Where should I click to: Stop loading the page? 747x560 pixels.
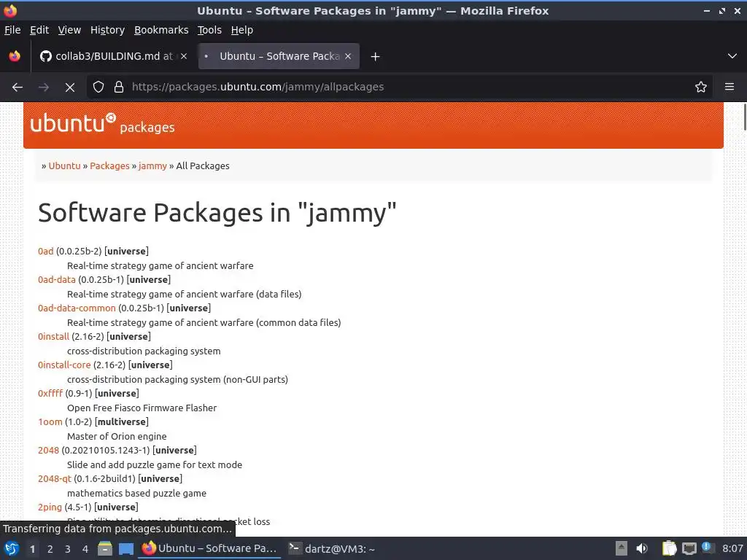point(69,87)
